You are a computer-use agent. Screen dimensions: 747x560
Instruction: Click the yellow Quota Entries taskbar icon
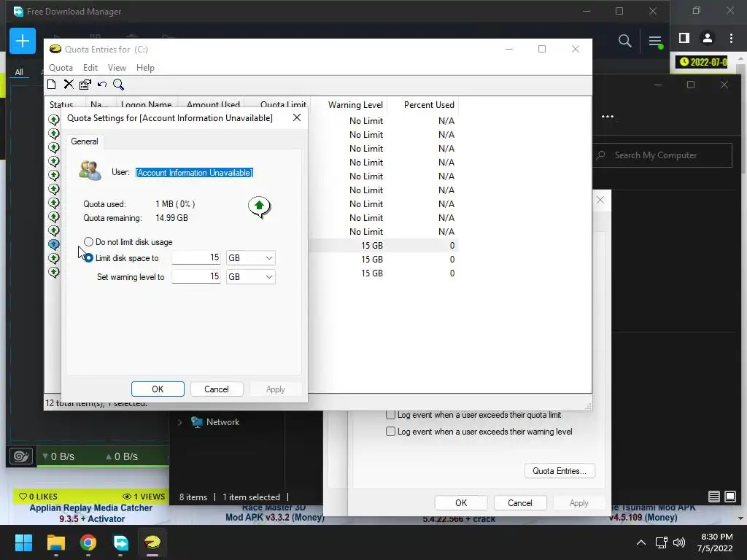pos(152,542)
